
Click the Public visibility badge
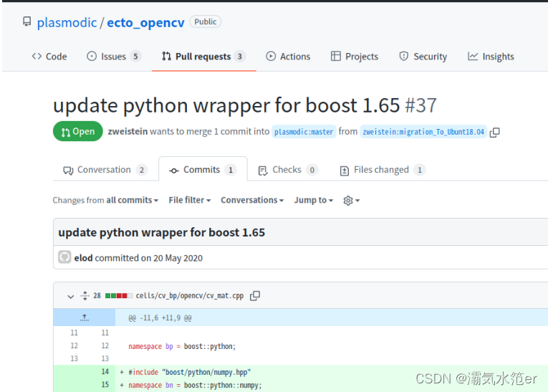click(205, 21)
